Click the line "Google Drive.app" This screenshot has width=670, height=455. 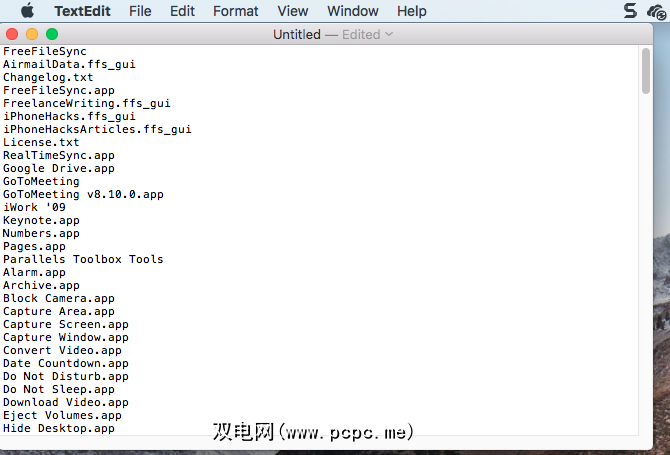(x=59, y=168)
